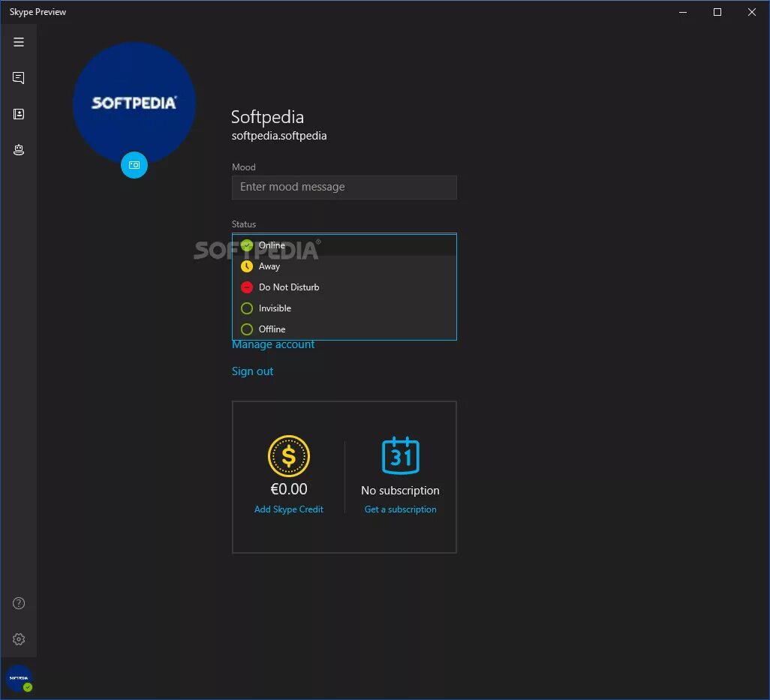Image resolution: width=770 pixels, height=700 pixels.
Task: Click the No subscription text
Action: point(400,491)
